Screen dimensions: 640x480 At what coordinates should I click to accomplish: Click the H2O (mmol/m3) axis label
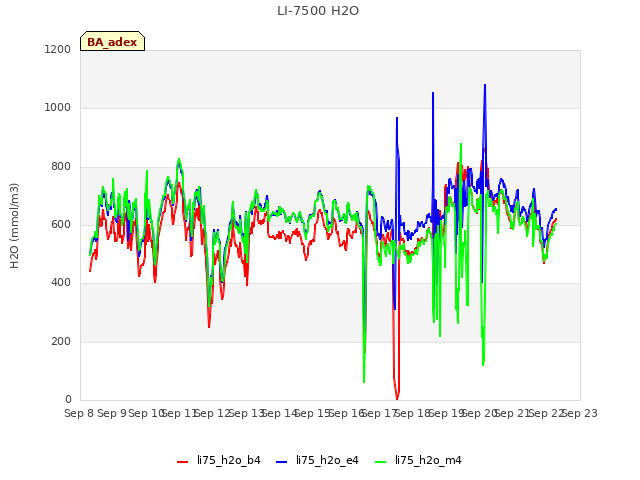pos(14,226)
